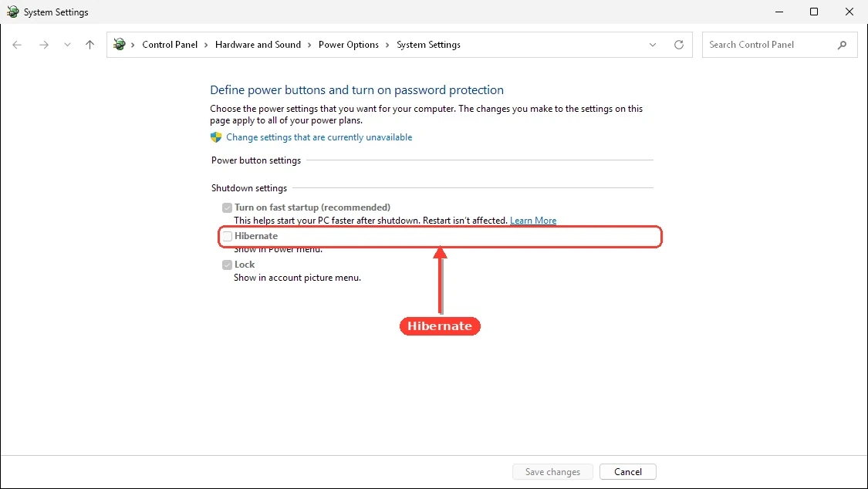Open the Hardware and Sound breadcrumb
Screen dimensions: 868x489
coord(258,45)
